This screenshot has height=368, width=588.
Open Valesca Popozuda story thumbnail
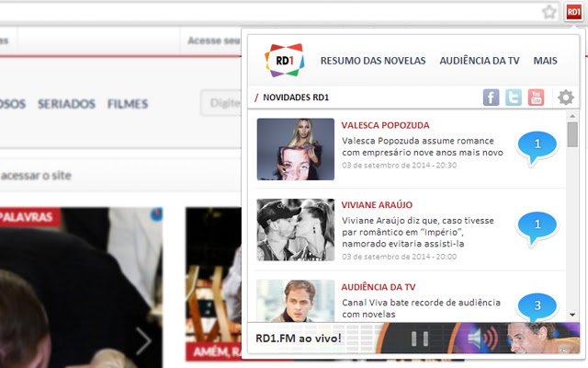pos(296,149)
